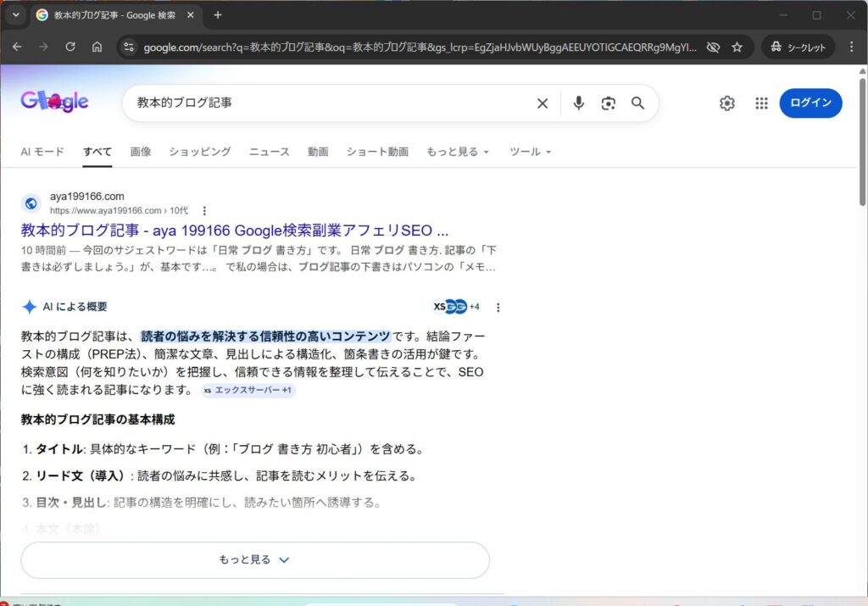The height and width of the screenshot is (606, 868).
Task: Open the Google apps launcher grid
Action: coord(760,103)
